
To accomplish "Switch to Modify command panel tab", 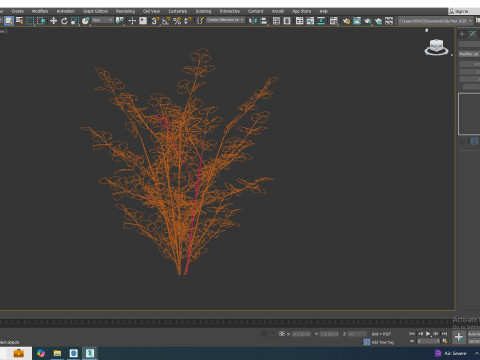I will pos(473,34).
